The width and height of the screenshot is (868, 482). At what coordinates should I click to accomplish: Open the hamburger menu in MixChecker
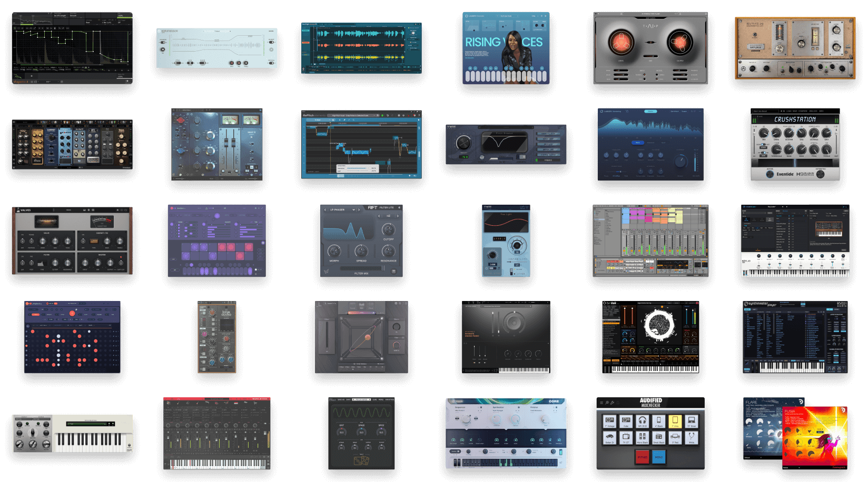click(601, 403)
